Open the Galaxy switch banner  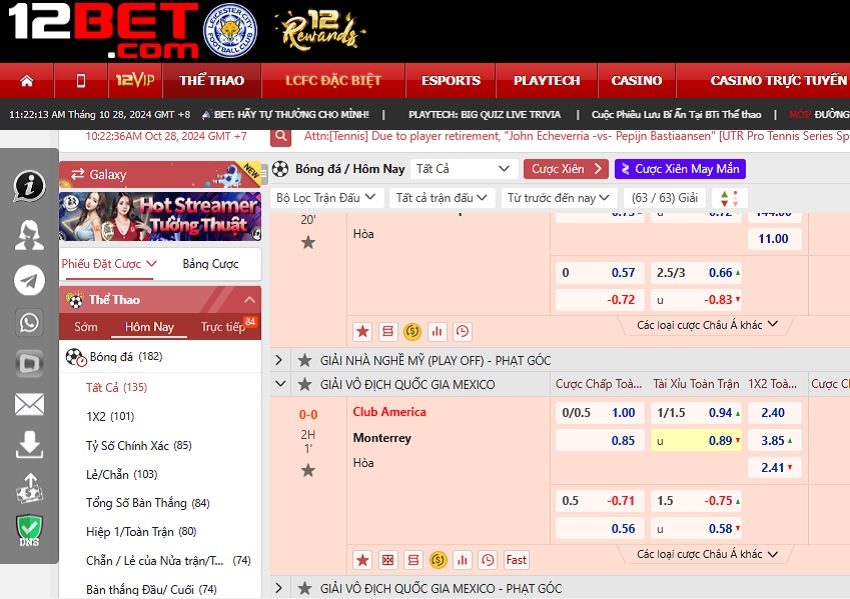tap(160, 175)
